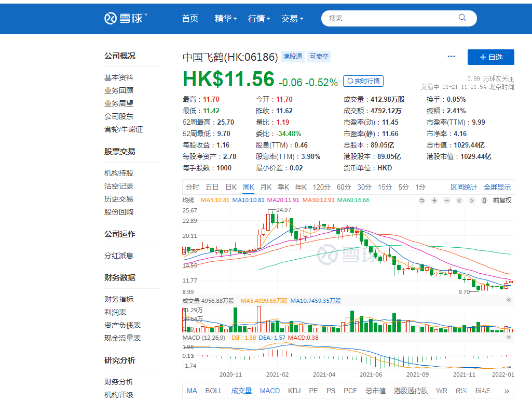Toggle the 总市值 indicator
Screen dimensions: 532x401
pos(376,391)
